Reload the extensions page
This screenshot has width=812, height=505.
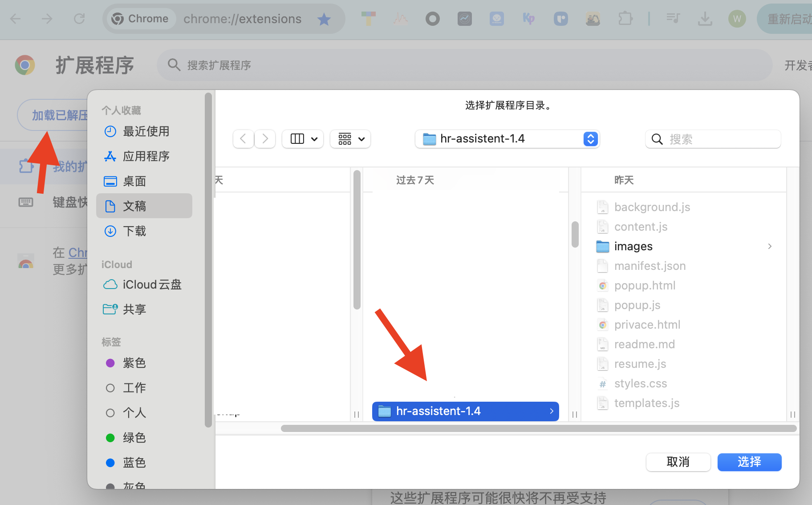pos(80,19)
